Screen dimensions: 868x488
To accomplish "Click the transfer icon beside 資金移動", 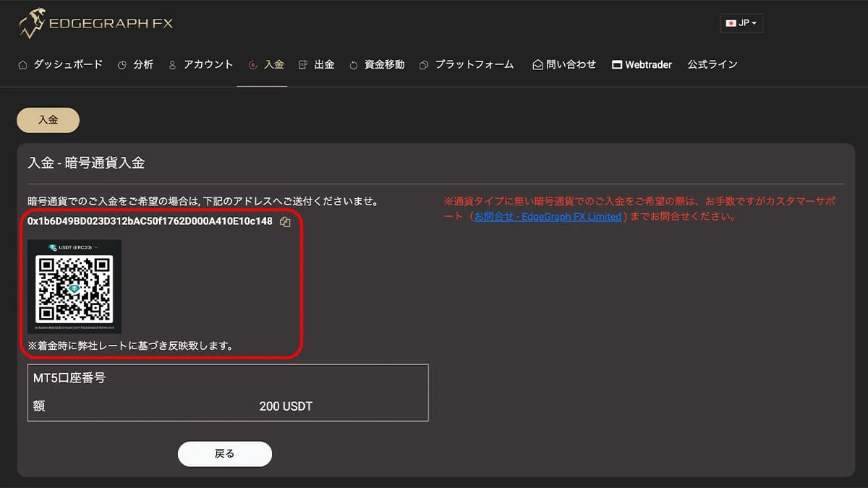I will [x=354, y=64].
